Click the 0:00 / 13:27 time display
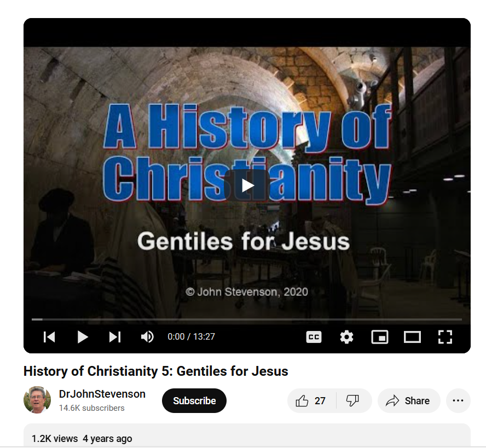The image size is (486, 448). (x=191, y=337)
